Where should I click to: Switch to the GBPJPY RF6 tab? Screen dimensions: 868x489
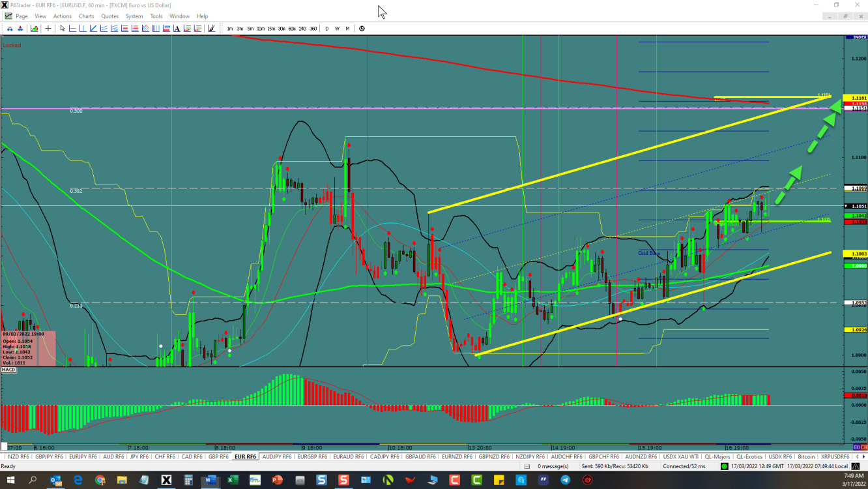(49, 456)
